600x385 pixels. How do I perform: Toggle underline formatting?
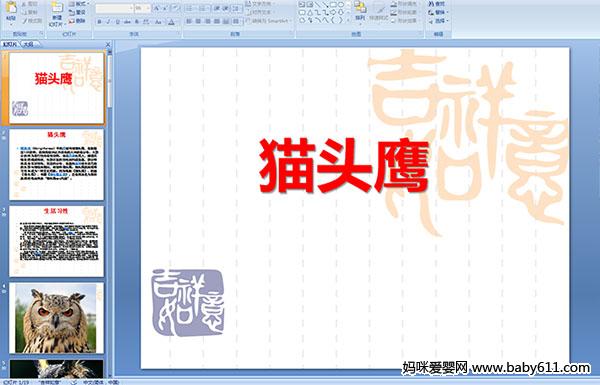(x=117, y=22)
